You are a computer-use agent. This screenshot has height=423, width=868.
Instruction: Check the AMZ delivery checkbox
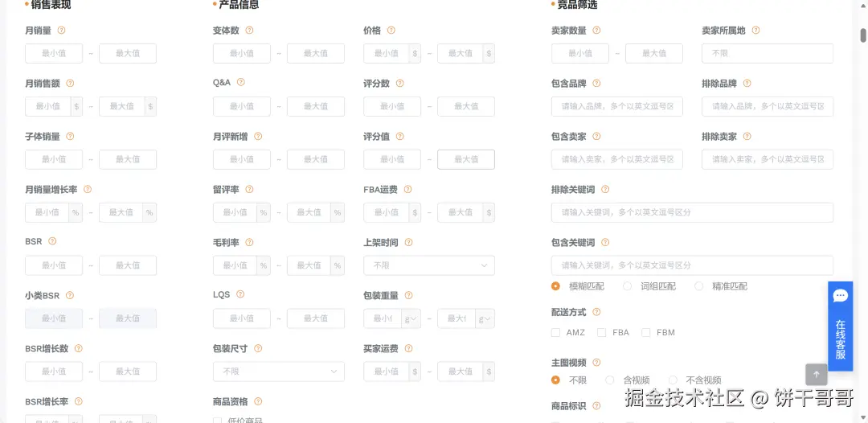coord(556,333)
